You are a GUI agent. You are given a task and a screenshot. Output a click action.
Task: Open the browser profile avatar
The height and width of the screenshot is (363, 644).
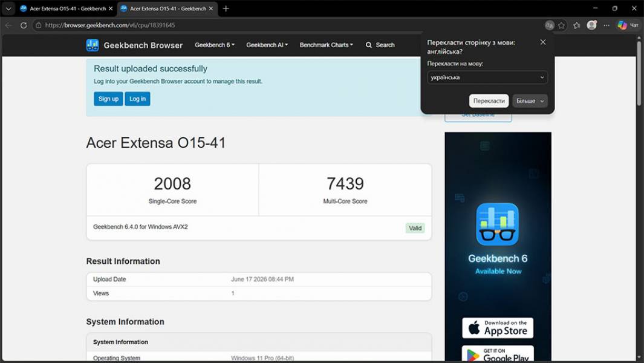[591, 25]
